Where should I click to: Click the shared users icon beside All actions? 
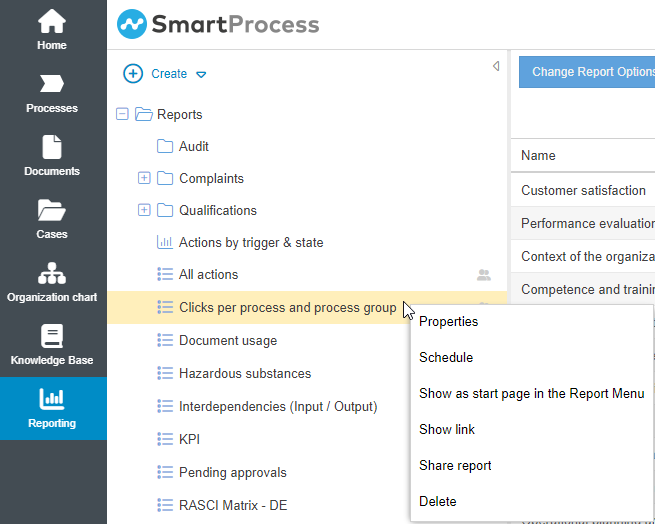[484, 275]
